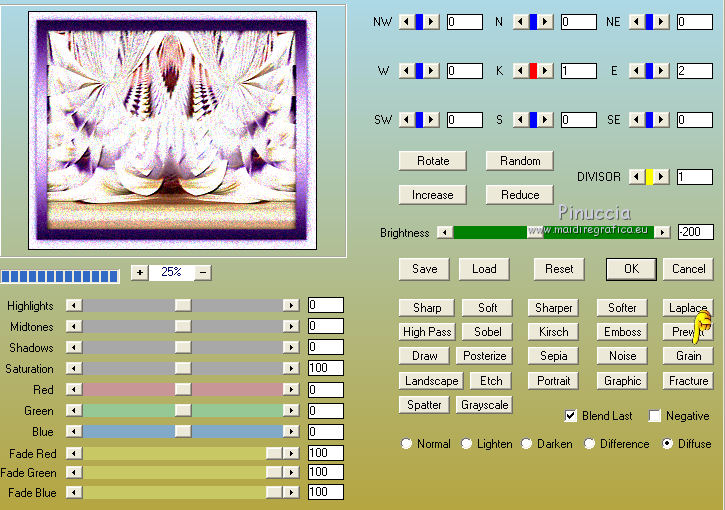Click the Reduce button
This screenshot has height=510, width=725.
coord(520,195)
